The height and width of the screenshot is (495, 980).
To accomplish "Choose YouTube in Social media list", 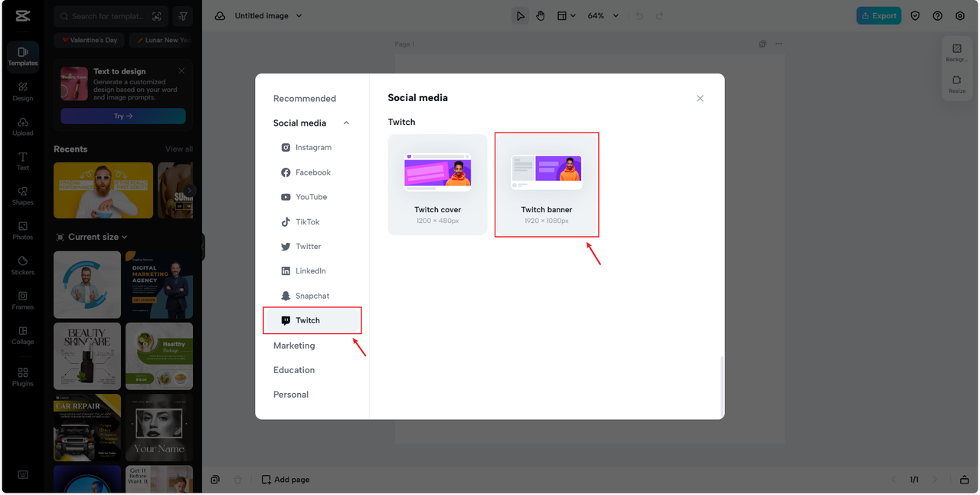I will 312,197.
